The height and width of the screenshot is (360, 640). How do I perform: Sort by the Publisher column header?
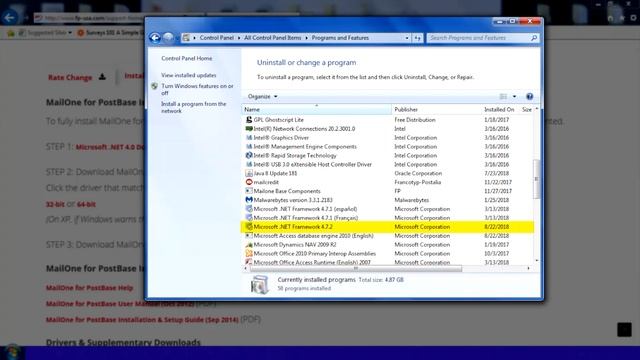[x=436, y=109]
